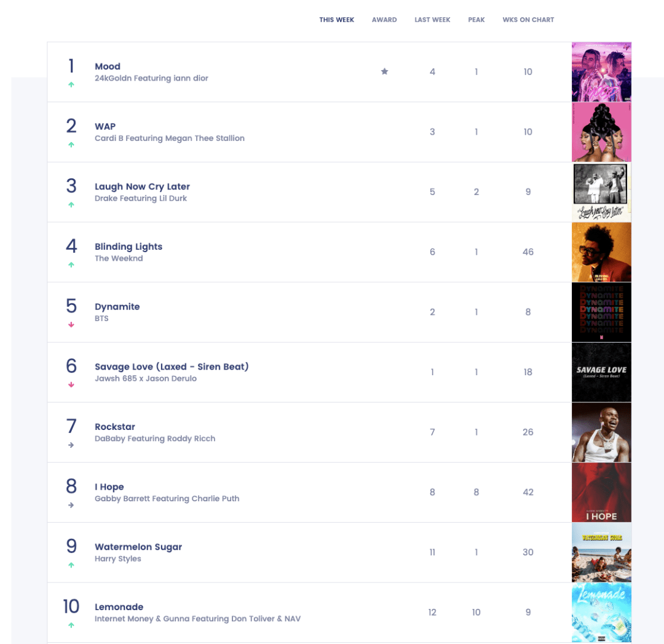Click the WAP album cover thumbnail
The width and height of the screenshot is (664, 644).
point(601,132)
